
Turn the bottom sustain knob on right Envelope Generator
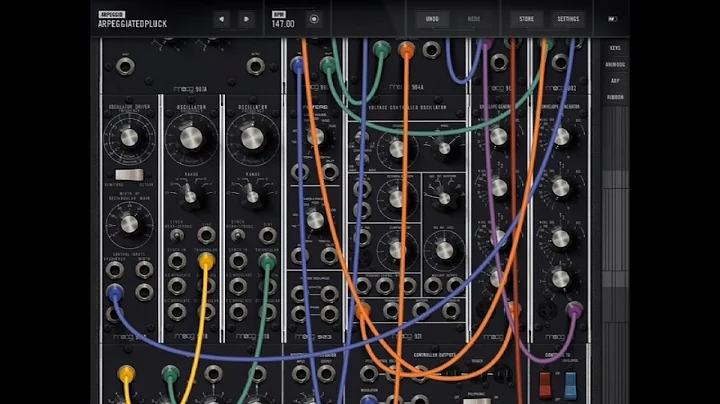[x=561, y=279]
